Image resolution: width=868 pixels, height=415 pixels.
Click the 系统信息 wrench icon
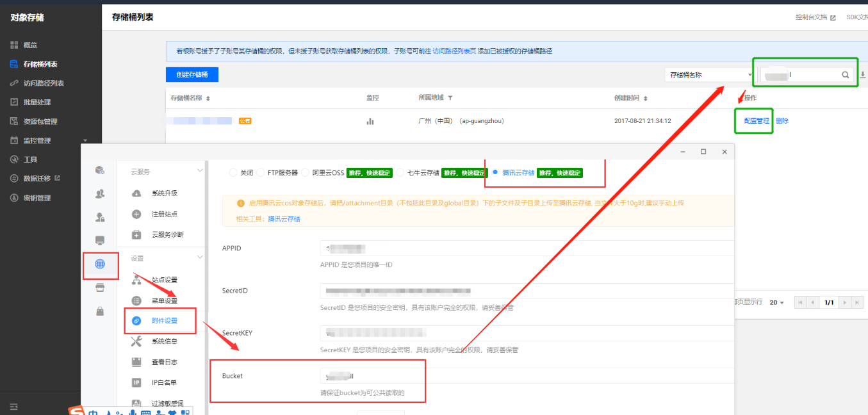[136, 341]
